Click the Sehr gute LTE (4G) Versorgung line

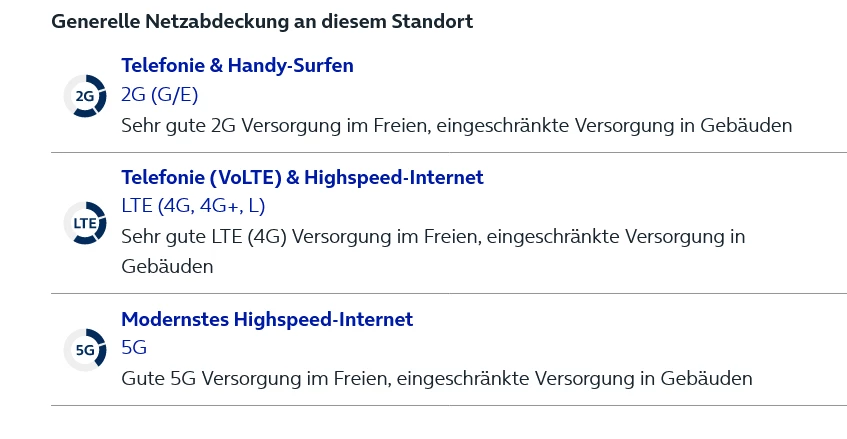433,237
